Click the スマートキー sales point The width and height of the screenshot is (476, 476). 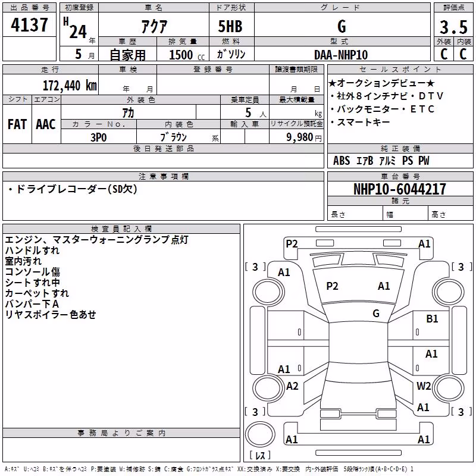tap(360, 122)
